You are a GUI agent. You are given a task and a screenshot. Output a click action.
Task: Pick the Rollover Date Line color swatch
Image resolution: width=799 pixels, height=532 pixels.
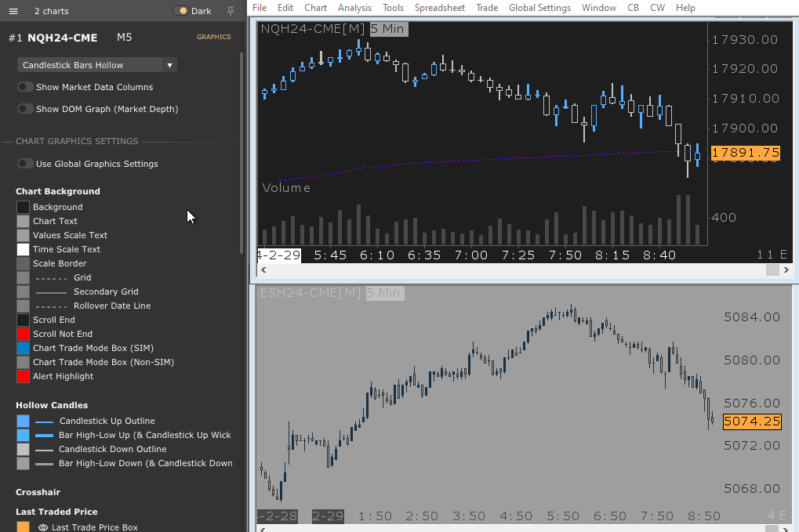coord(23,306)
